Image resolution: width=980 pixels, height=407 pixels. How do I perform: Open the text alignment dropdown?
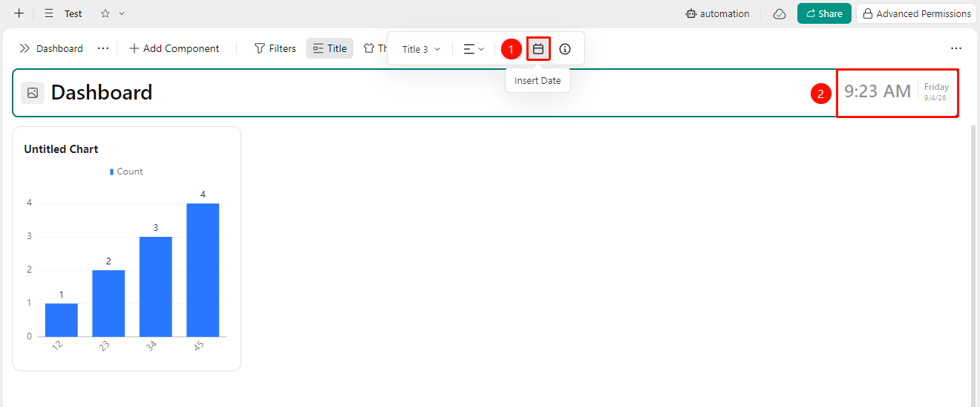[474, 49]
